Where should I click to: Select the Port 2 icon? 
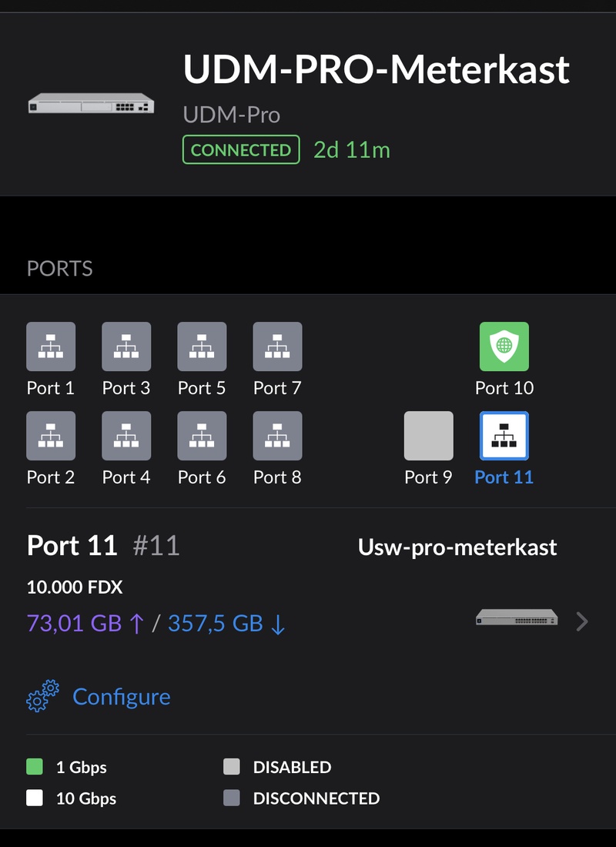coord(51,436)
